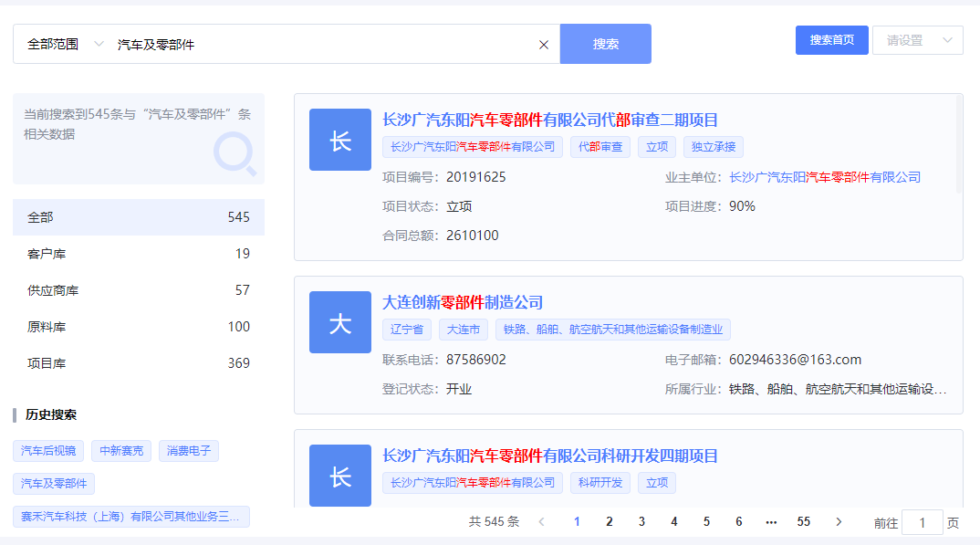Screen dimensions: 980x545
Task: Click the project number 20191625
Action: coord(476,177)
